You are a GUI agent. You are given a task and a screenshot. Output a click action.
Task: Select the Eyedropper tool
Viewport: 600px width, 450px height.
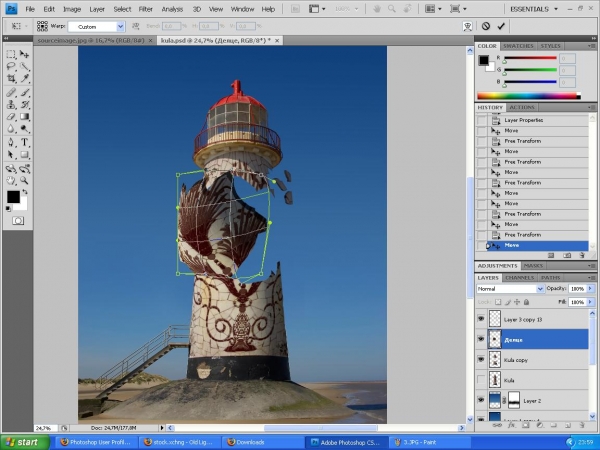pos(24,78)
